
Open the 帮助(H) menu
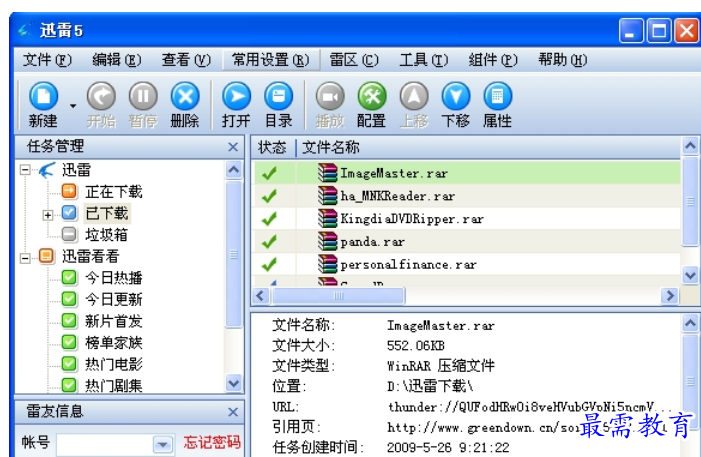[x=562, y=60]
